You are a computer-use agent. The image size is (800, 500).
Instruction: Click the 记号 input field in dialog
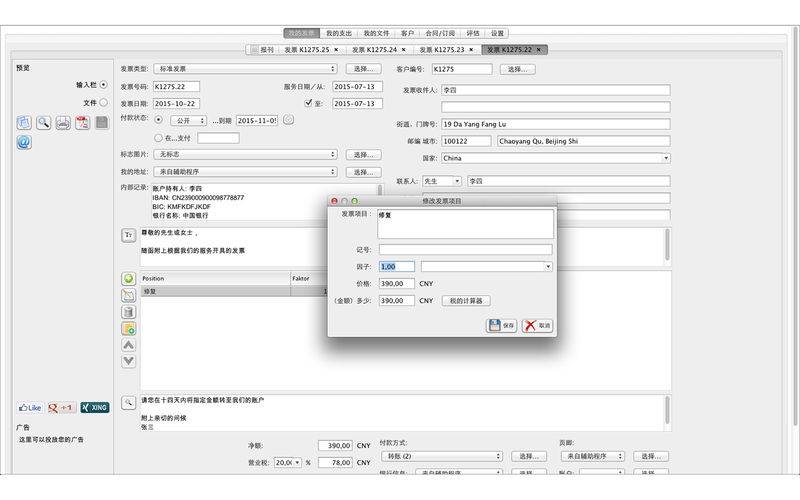coord(466,249)
